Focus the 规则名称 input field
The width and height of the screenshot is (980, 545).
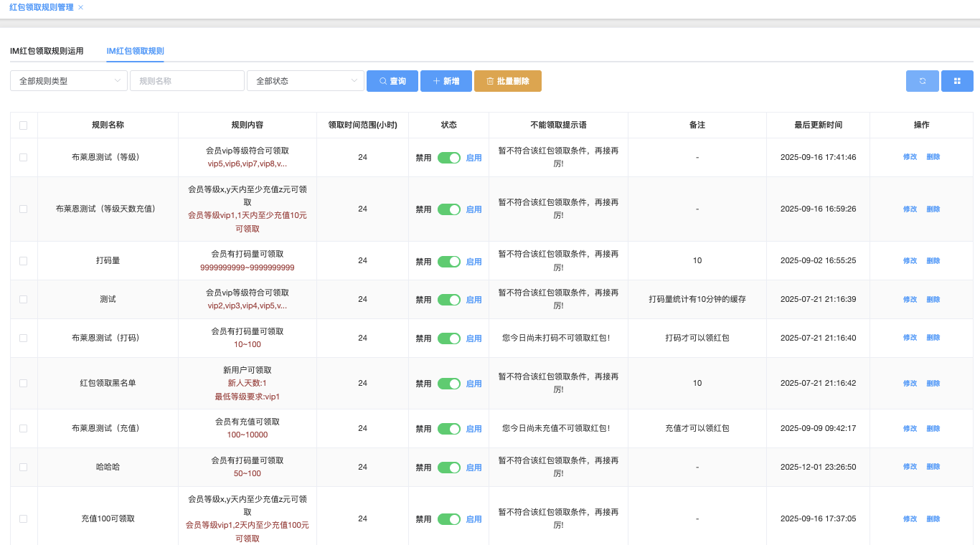tap(187, 81)
